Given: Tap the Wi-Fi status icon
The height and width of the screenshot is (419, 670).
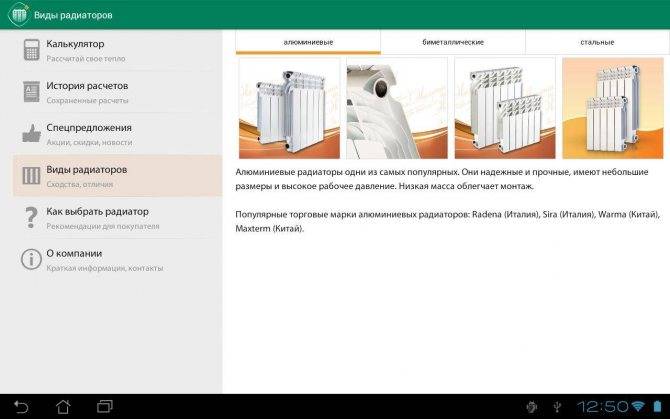Looking at the screenshot, I should point(638,406).
